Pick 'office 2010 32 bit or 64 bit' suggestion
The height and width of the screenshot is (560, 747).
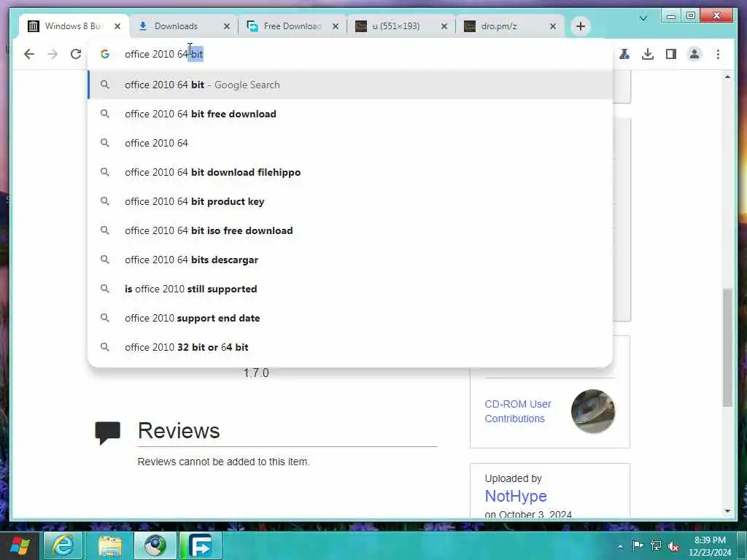(350, 347)
